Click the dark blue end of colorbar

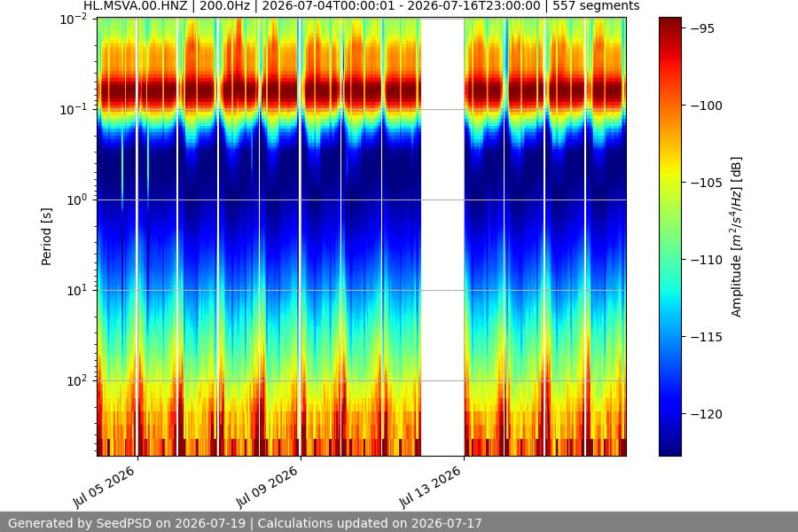(x=669, y=448)
